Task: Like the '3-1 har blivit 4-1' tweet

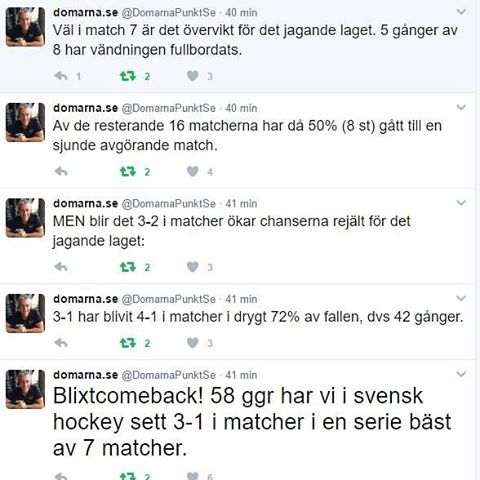Action: pyautogui.click(x=193, y=343)
